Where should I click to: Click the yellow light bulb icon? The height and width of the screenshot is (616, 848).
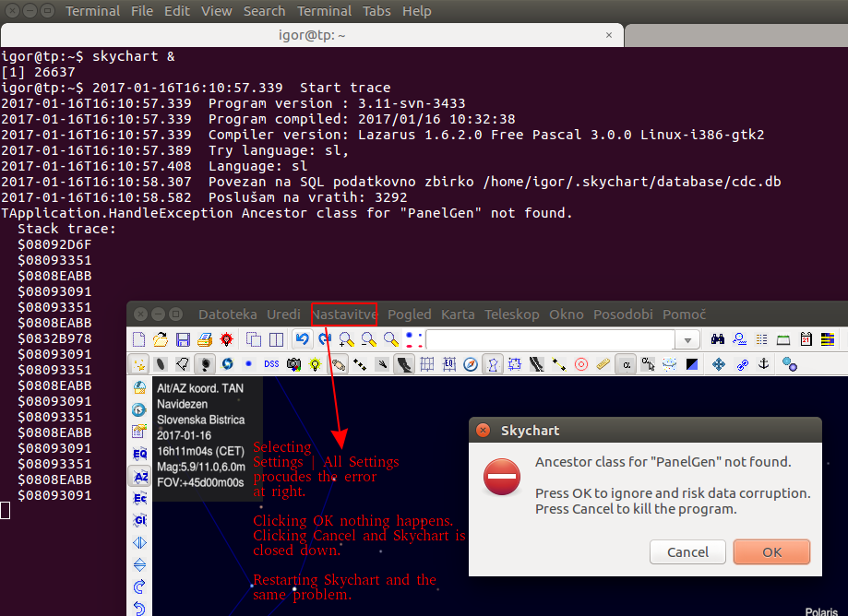click(x=315, y=365)
